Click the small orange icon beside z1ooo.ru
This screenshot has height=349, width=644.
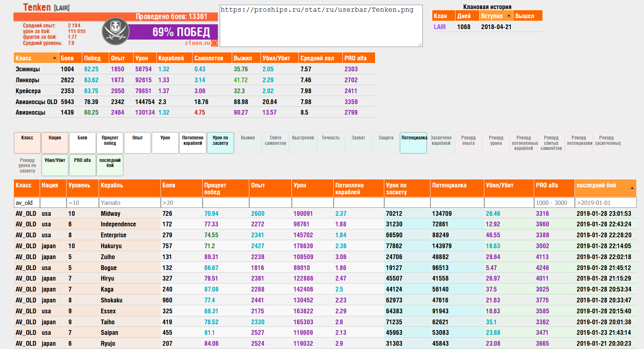tap(215, 43)
